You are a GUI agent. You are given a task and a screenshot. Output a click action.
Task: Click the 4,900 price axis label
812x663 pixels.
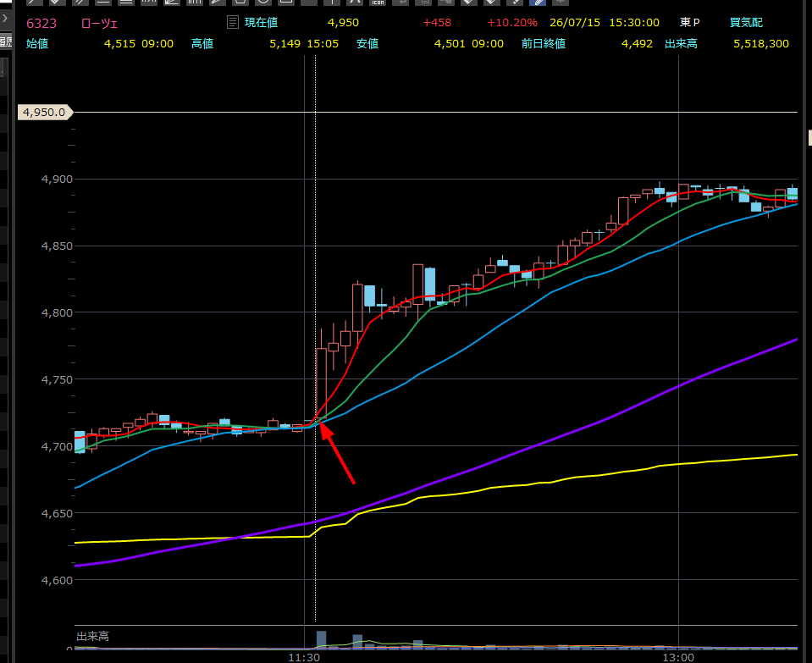pyautogui.click(x=57, y=180)
